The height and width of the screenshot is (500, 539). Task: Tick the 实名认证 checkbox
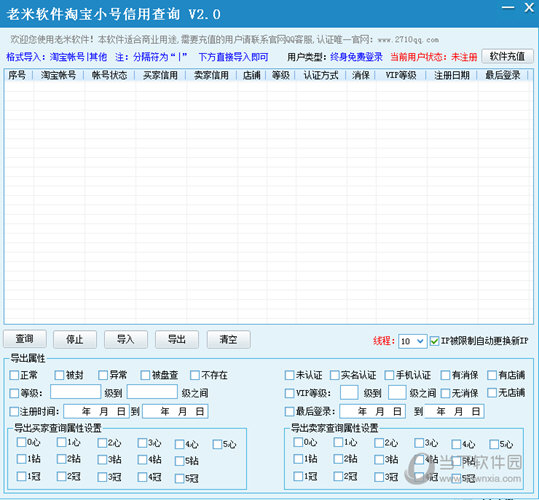334,375
